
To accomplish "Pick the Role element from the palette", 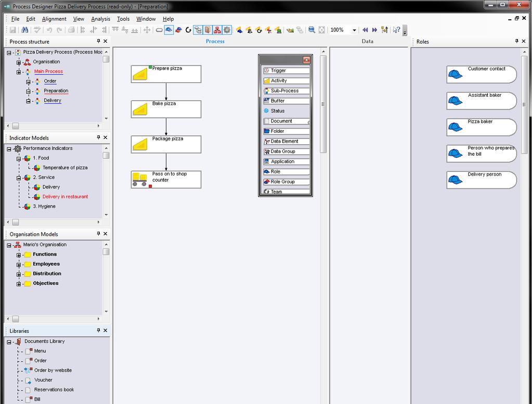I will point(287,172).
